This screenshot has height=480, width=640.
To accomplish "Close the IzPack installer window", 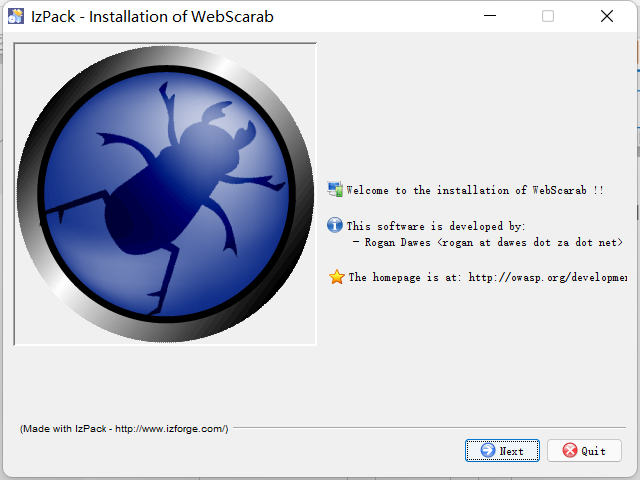I will (607, 16).
